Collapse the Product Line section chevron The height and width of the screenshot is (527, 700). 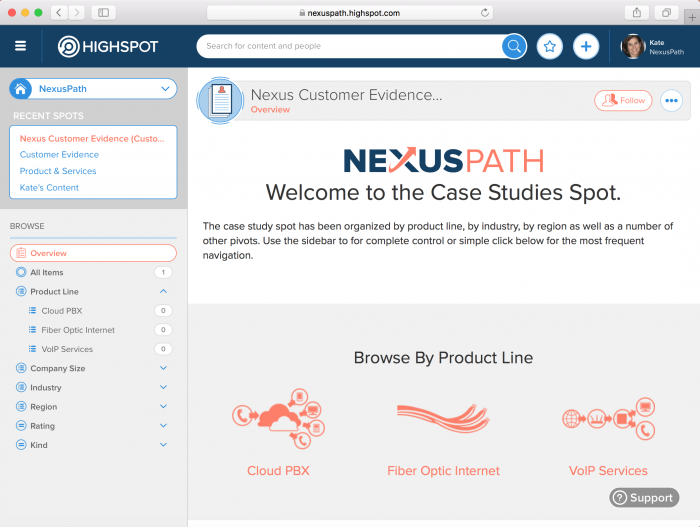point(163,291)
